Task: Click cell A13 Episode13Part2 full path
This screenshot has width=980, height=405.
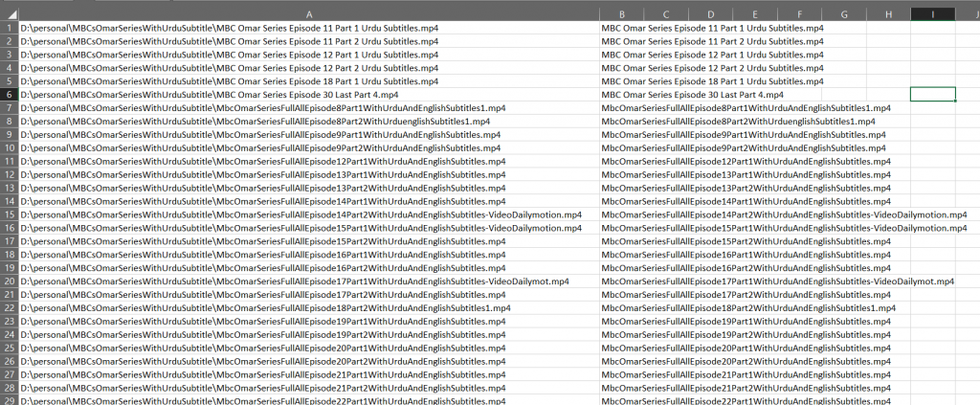Action: pyautogui.click(x=309, y=188)
